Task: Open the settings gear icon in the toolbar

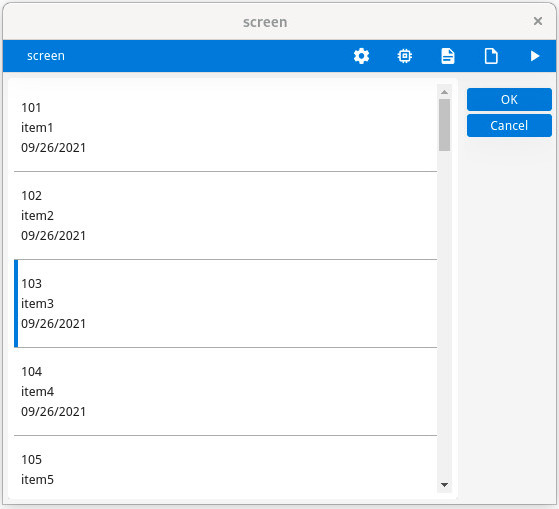Action: 361,56
